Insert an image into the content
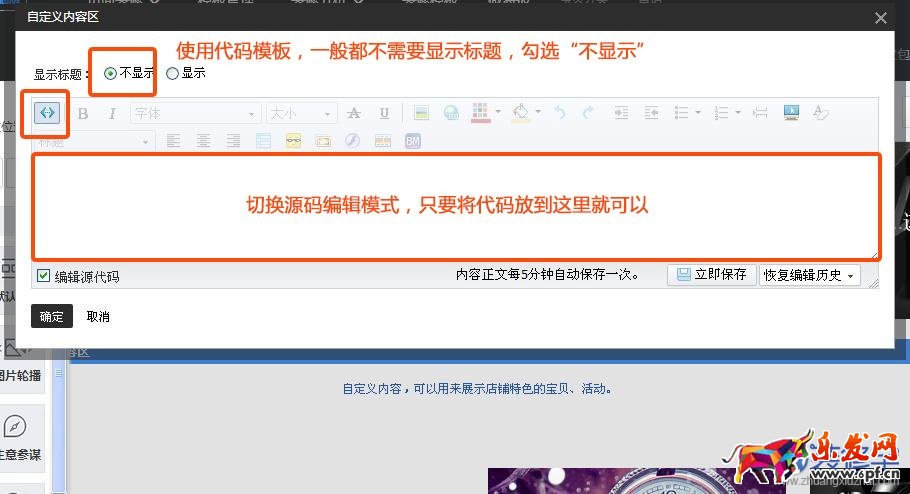Image resolution: width=910 pixels, height=494 pixels. (421, 113)
